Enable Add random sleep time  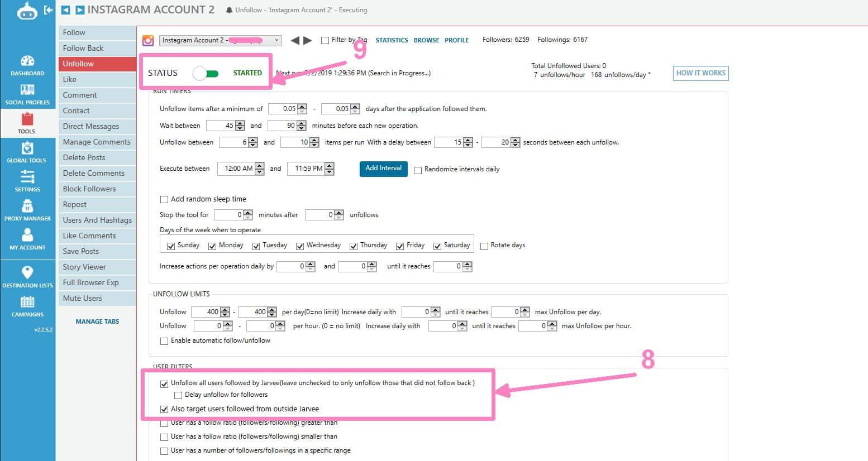click(x=164, y=199)
